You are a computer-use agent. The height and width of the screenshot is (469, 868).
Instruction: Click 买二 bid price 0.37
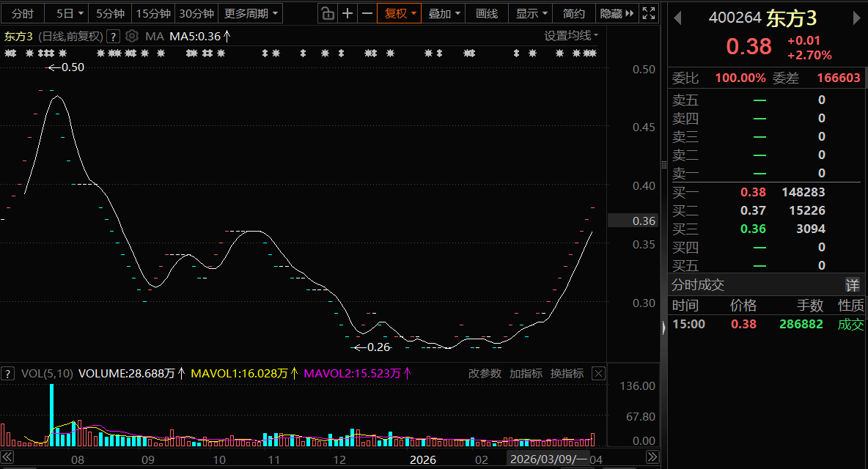(753, 211)
